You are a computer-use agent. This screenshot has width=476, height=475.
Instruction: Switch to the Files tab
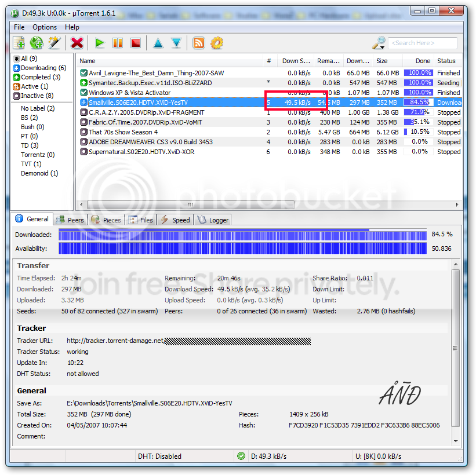click(x=141, y=220)
